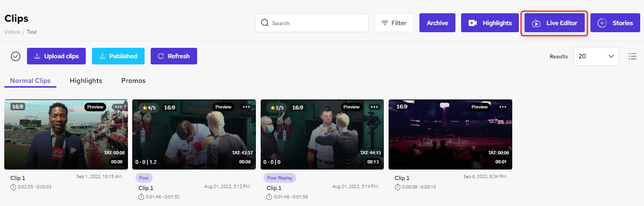Screen dimensions: 644x206
Task: Click the 2/5 star rating badge
Action: 277,107
